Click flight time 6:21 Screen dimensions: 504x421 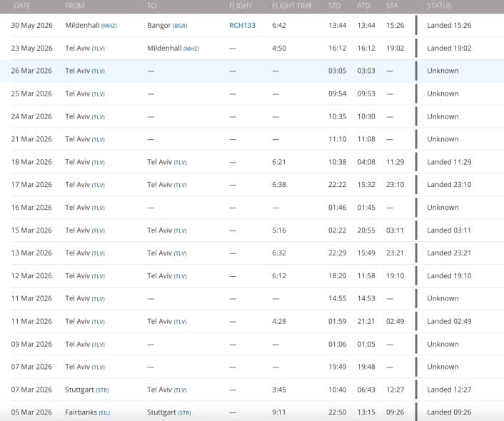(x=278, y=162)
